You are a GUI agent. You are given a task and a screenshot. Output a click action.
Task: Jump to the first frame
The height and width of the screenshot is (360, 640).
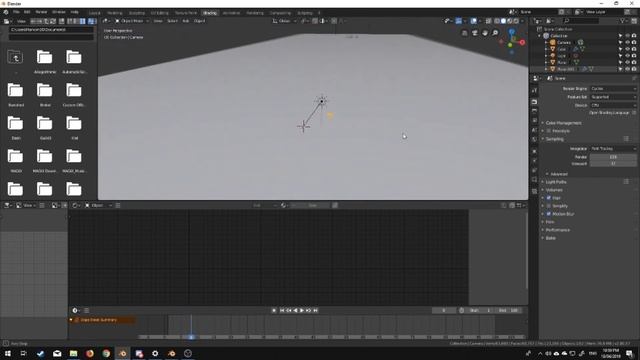click(x=282, y=311)
